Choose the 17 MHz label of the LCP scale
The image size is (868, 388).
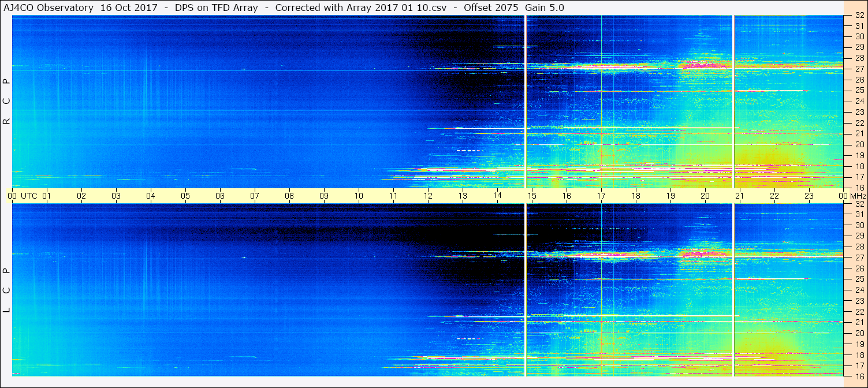(x=859, y=365)
